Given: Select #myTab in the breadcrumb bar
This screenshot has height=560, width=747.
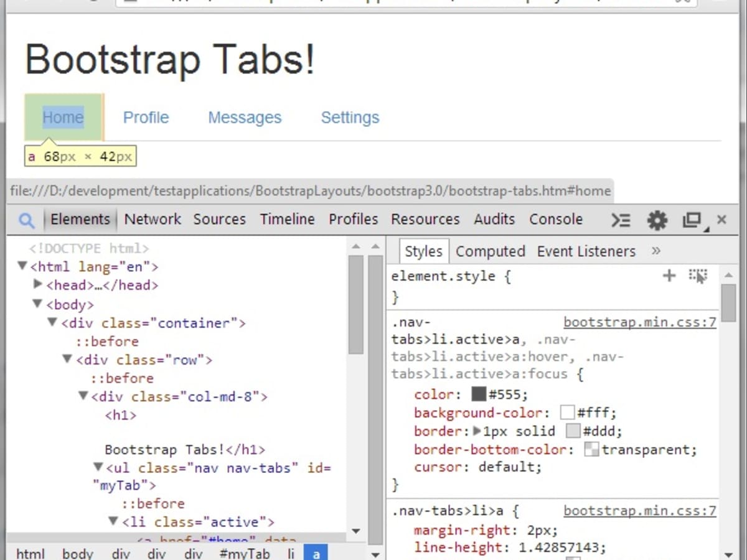Looking at the screenshot, I should point(245,553).
